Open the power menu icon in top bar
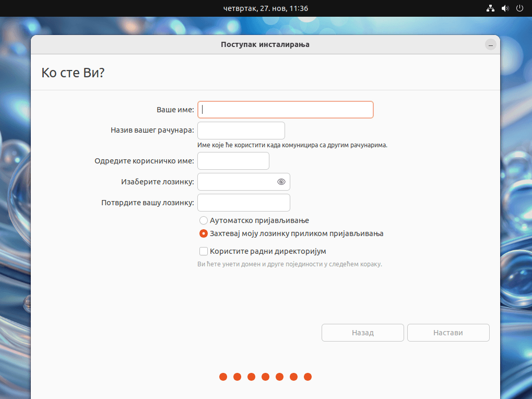 [519, 8]
